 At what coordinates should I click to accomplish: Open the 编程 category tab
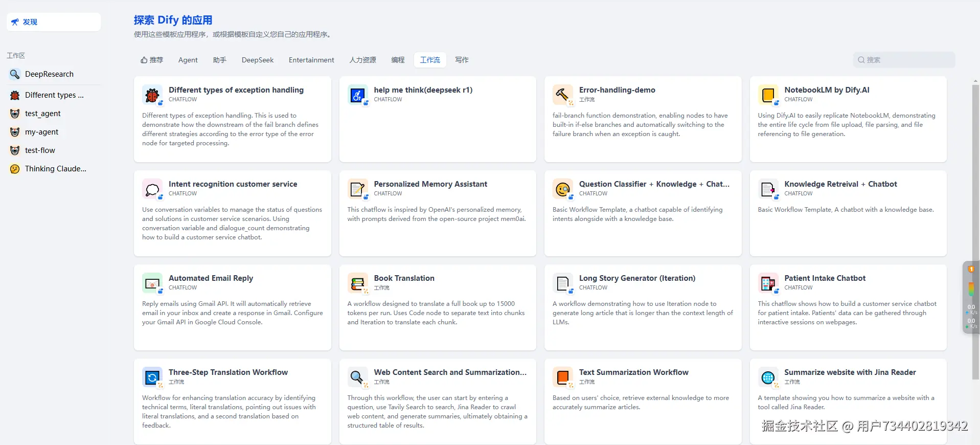tap(398, 60)
